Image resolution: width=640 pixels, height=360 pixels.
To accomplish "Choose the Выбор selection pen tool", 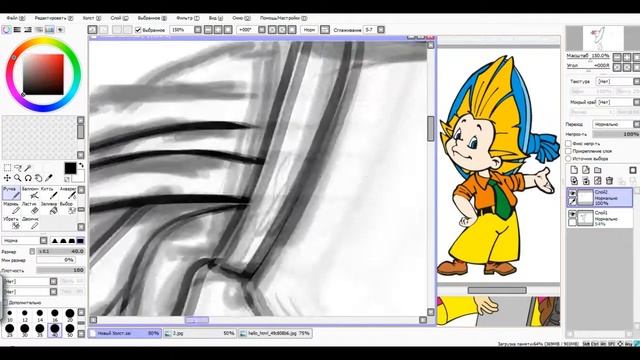I will pyautogui.click(x=67, y=208).
